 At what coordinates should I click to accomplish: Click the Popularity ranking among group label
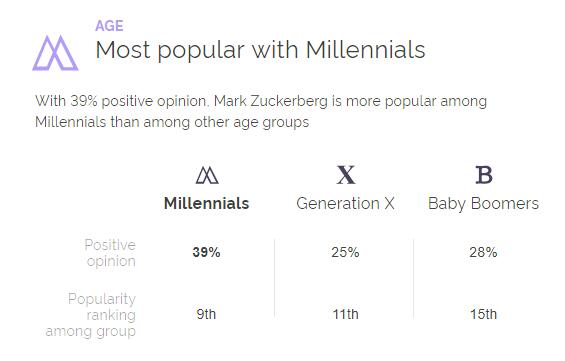(x=91, y=315)
